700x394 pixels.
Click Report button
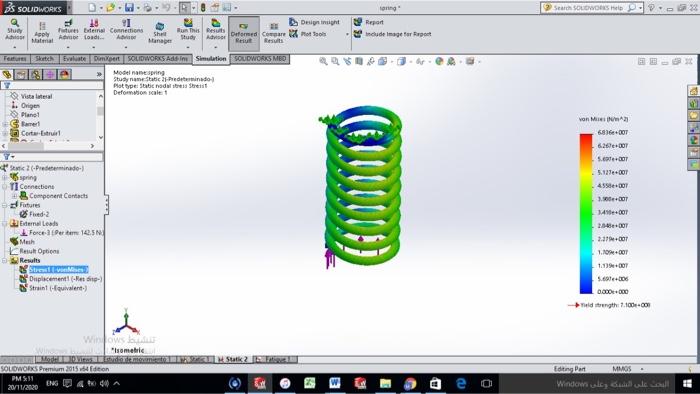point(369,22)
